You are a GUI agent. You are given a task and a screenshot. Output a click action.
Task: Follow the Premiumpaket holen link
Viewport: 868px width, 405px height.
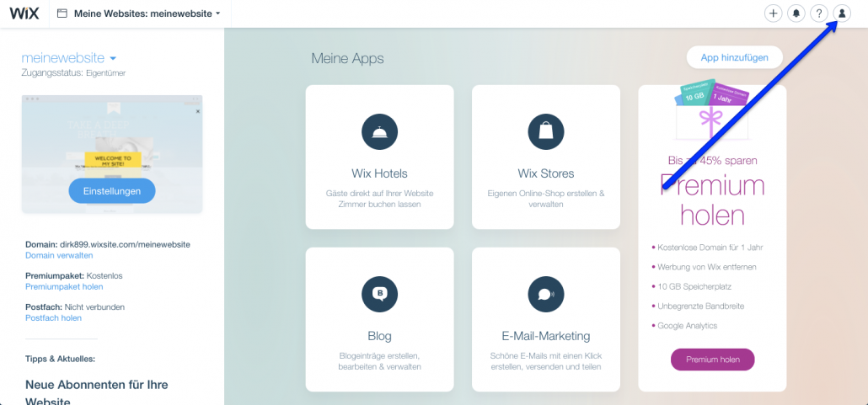pos(64,286)
